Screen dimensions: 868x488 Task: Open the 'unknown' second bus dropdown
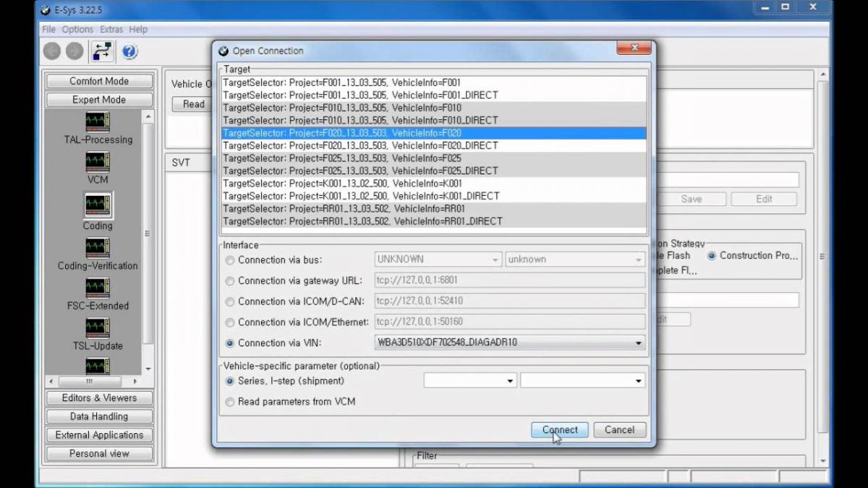(575, 260)
